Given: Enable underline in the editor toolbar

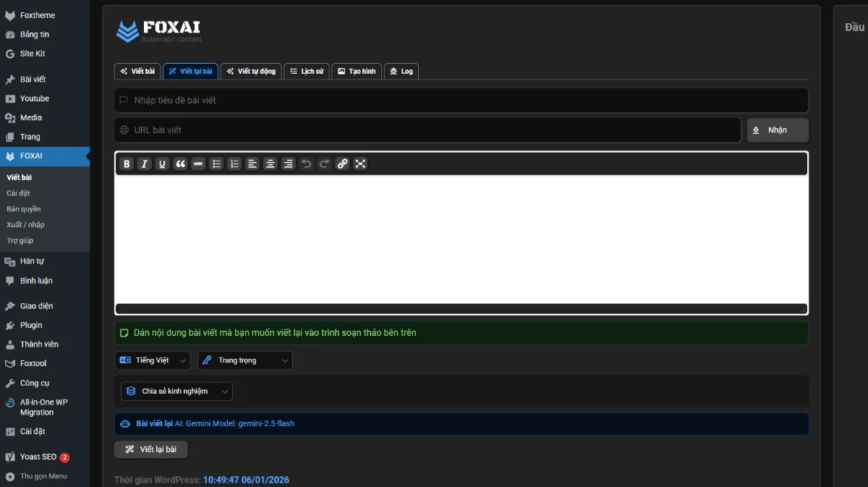Looking at the screenshot, I should pos(162,164).
